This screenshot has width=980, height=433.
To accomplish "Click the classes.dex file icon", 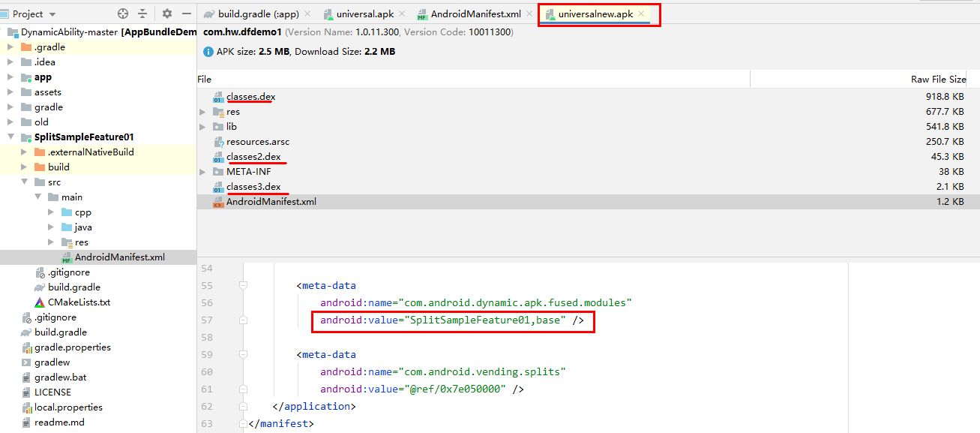I will pyautogui.click(x=219, y=97).
